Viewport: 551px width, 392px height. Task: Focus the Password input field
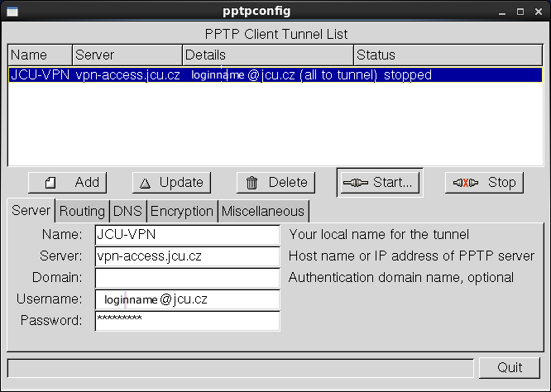click(187, 321)
